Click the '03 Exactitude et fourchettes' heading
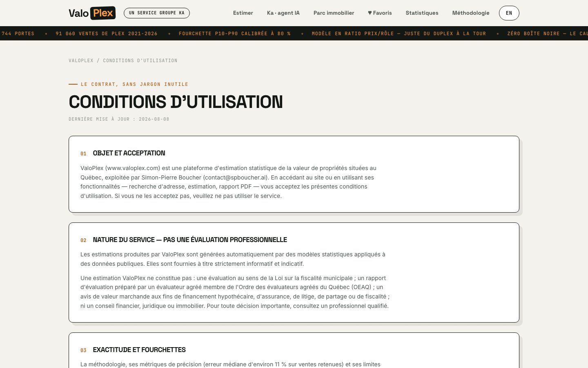 tap(133, 350)
